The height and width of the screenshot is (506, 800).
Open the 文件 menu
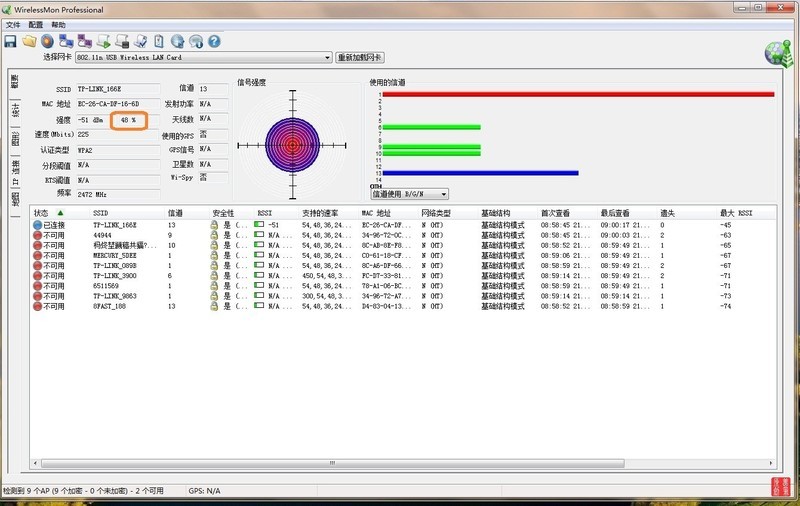(13, 24)
